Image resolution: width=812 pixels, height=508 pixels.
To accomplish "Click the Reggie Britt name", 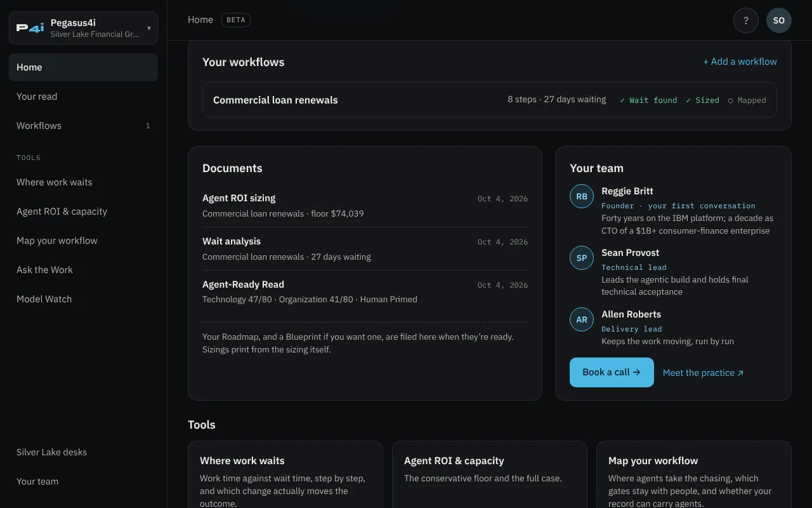I will pos(627,191).
